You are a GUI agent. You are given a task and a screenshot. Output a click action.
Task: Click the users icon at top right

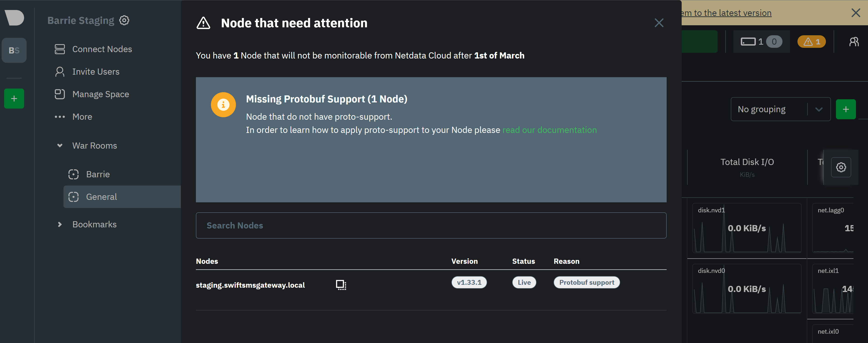point(854,41)
